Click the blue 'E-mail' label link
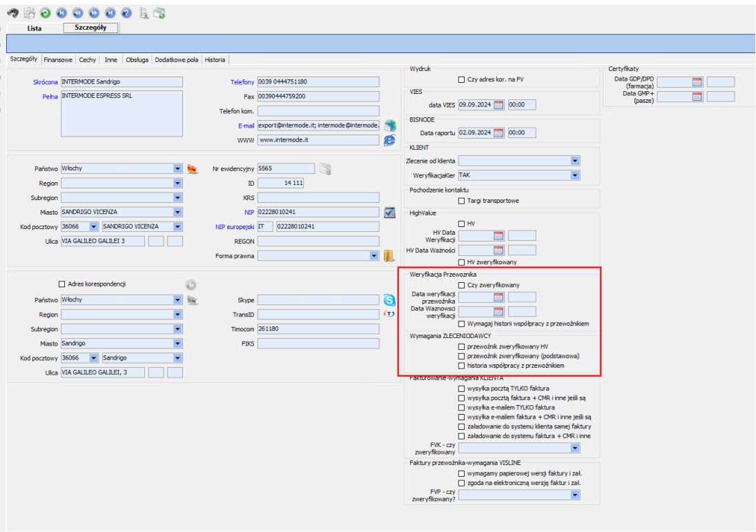 246,126
